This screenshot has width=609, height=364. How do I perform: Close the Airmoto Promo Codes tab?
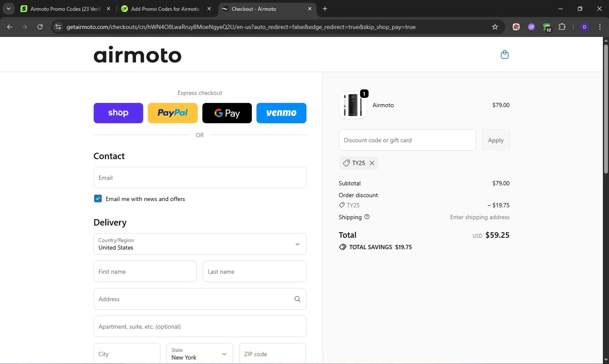(x=108, y=9)
